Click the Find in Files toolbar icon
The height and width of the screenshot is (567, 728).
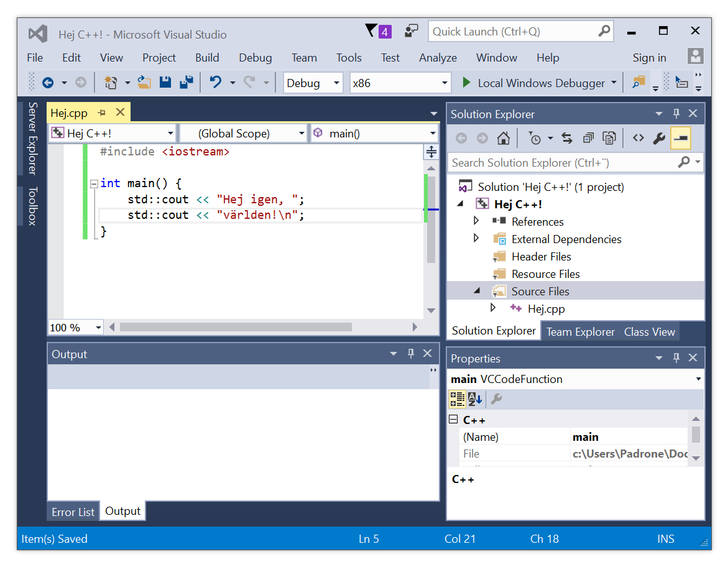pos(639,83)
